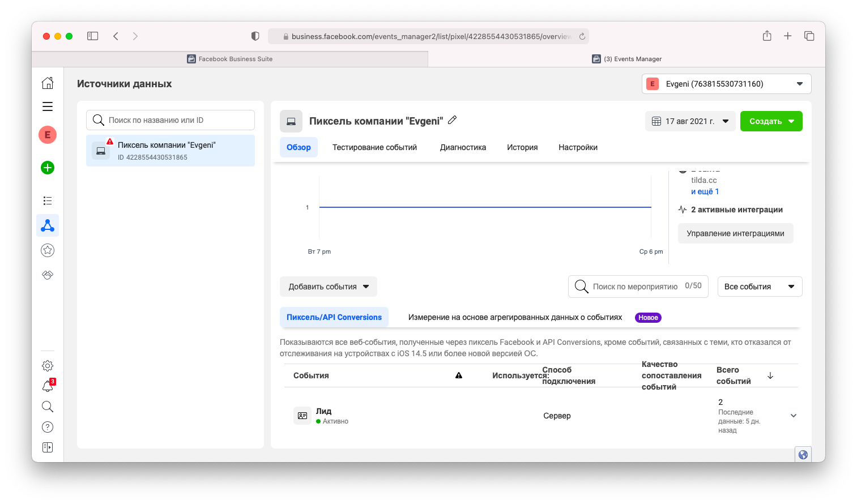Image resolution: width=857 pixels, height=504 pixels.
Task: Open Все события filter dropdown
Action: coord(760,287)
